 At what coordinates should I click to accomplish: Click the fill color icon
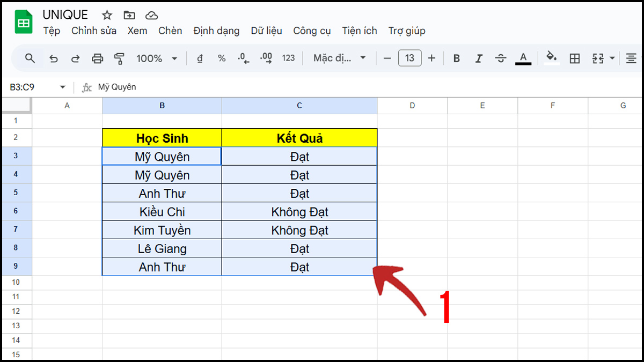pos(551,58)
